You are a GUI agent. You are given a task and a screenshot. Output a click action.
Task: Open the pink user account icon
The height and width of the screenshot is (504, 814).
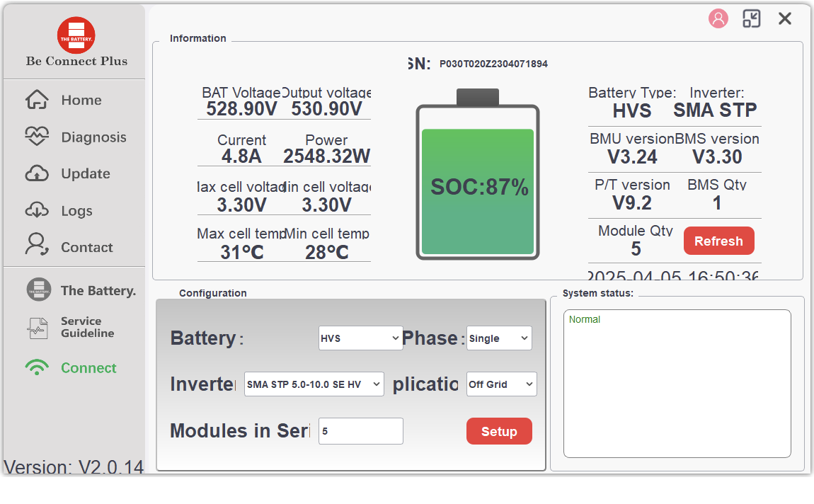click(718, 19)
